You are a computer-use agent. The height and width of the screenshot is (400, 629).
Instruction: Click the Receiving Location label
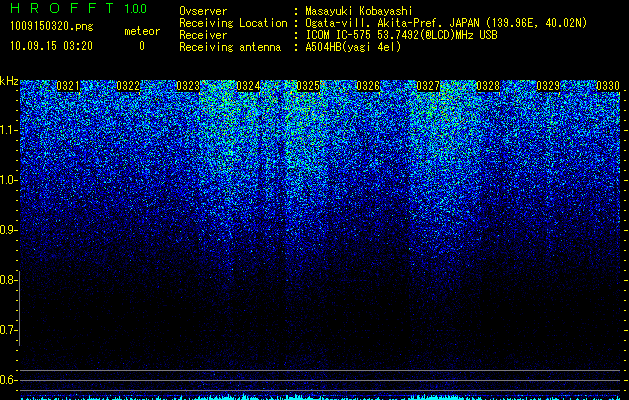click(233, 23)
